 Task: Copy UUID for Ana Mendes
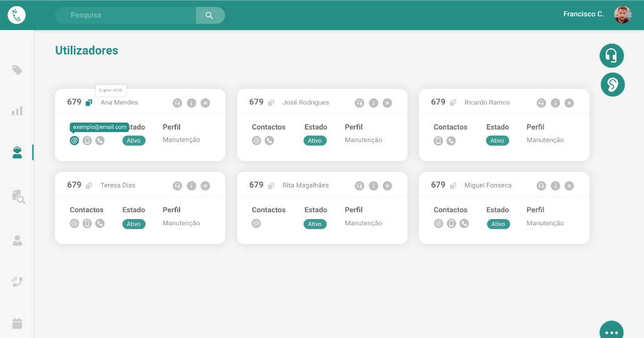[89, 103]
